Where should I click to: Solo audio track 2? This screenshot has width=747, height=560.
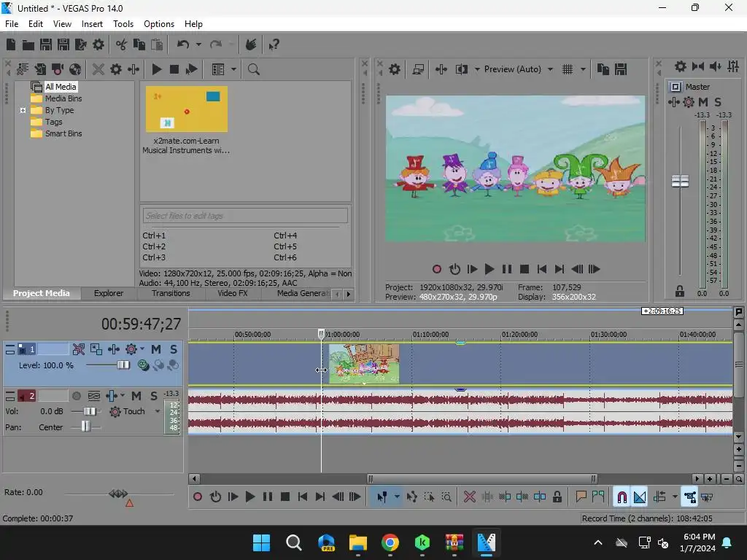(153, 396)
